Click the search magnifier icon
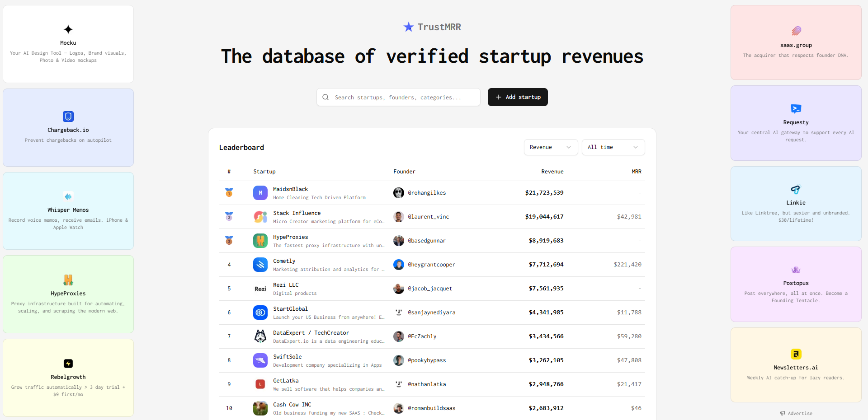This screenshot has width=868, height=420. (x=325, y=97)
